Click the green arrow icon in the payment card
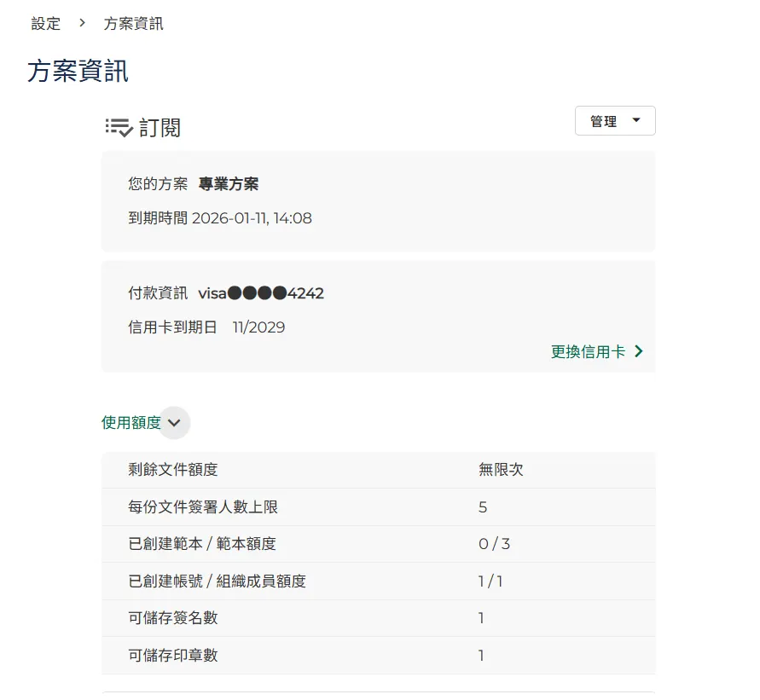 639,350
